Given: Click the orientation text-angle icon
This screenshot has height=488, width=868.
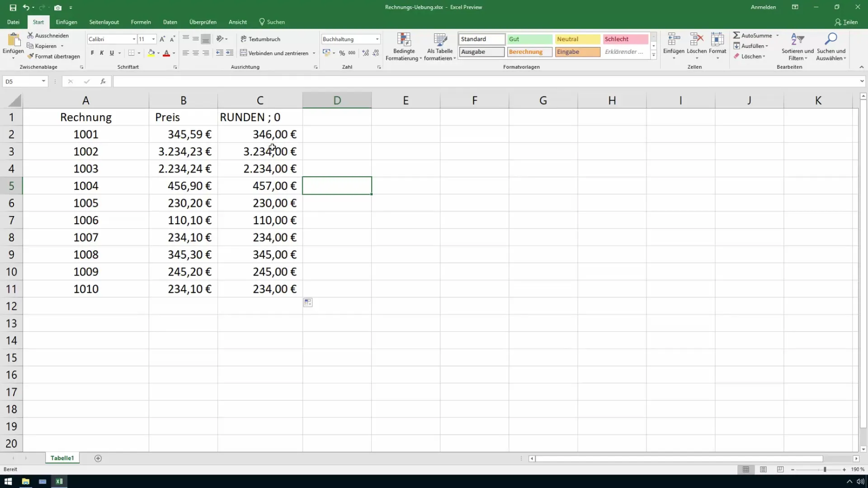Looking at the screenshot, I should pyautogui.click(x=220, y=39).
